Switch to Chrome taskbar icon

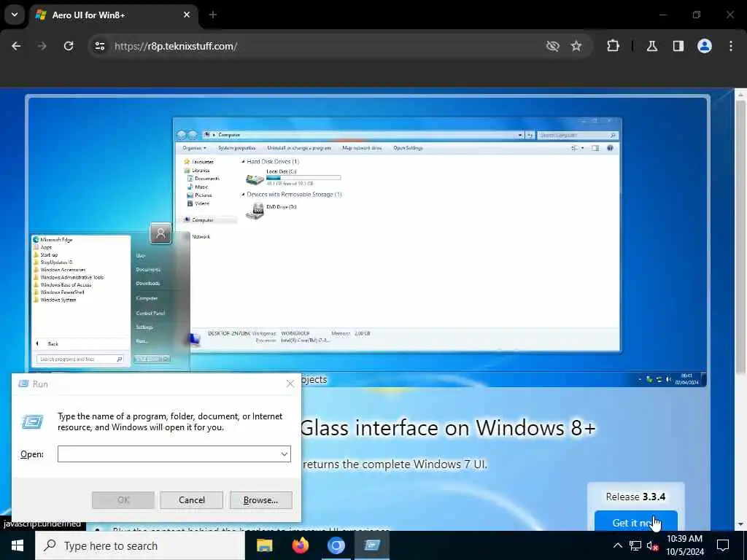point(336,545)
